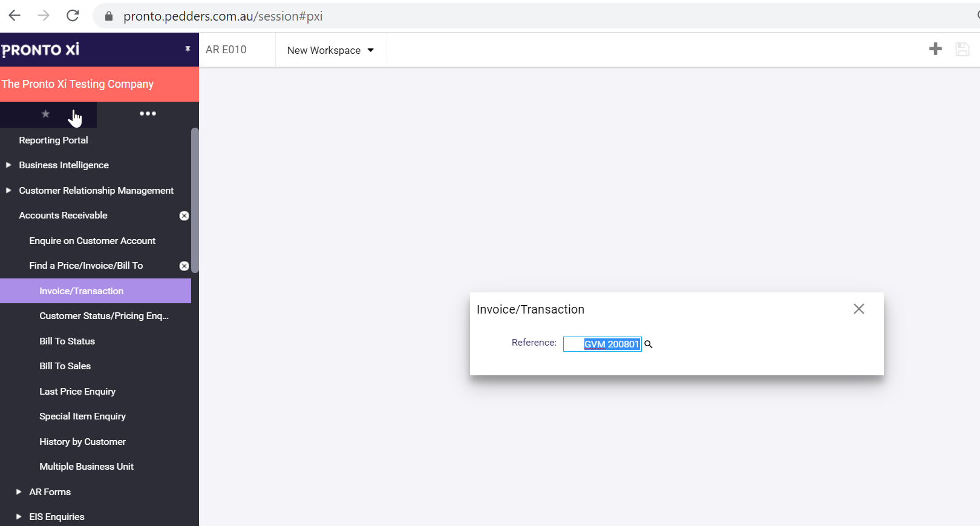Open Enquire on Customer Account
The width and height of the screenshot is (980, 526).
click(93, 241)
